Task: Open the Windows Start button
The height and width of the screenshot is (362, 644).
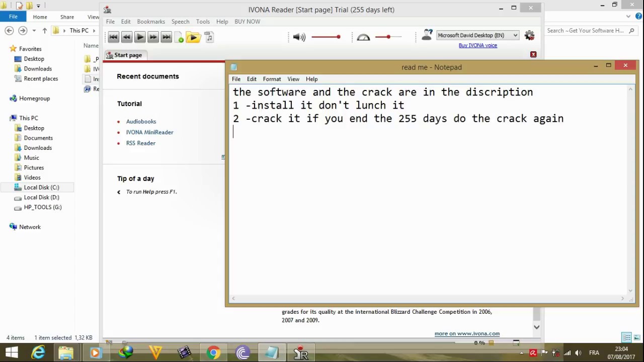Action: (x=12, y=352)
